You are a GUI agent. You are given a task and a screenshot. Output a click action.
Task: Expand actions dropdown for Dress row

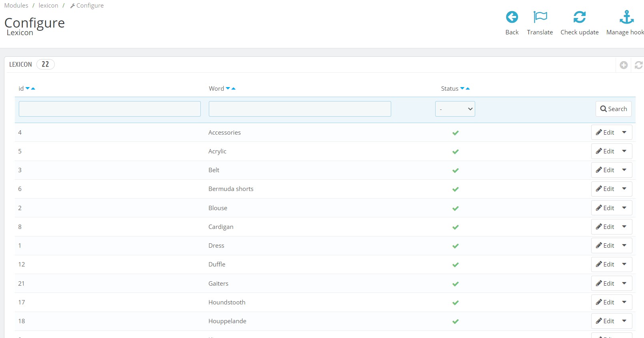click(624, 245)
